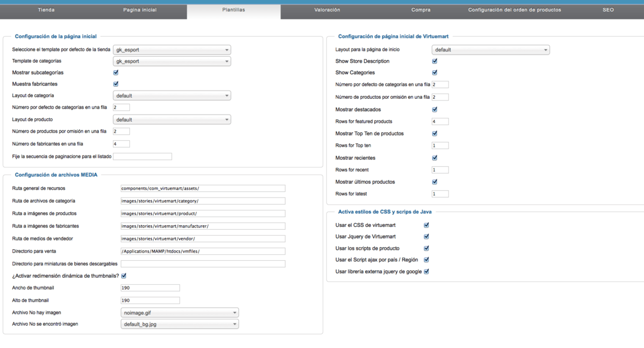Open Configuración del orden de productos tab

[515, 10]
